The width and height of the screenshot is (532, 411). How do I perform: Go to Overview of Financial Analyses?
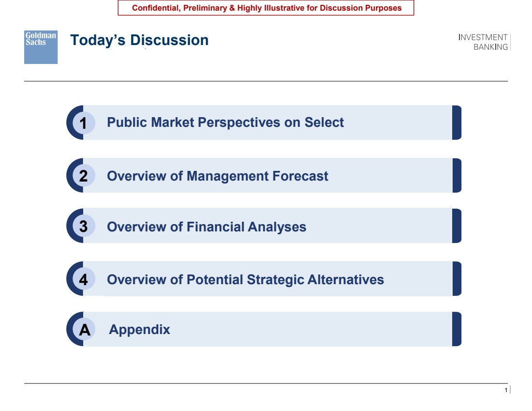click(x=207, y=227)
